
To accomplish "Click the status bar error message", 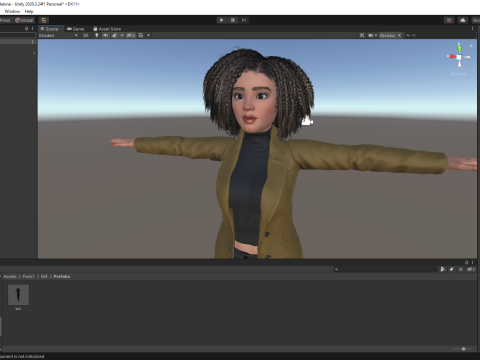I will 22,357.
